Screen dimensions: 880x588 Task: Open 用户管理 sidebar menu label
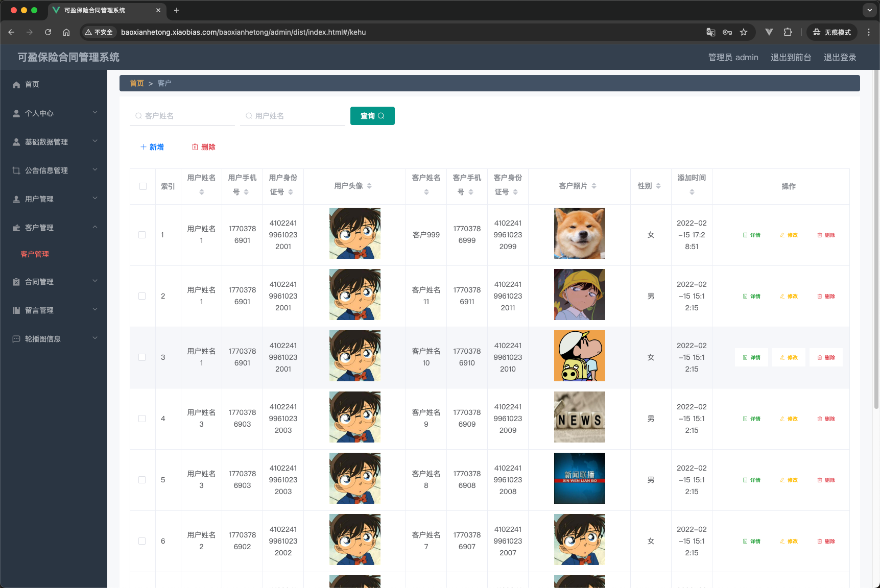pos(39,199)
